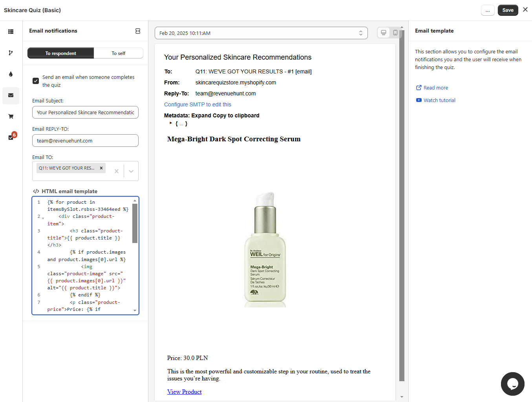
Task: Click the skincarequizstore.myshopify.com From value
Action: [x=236, y=82]
